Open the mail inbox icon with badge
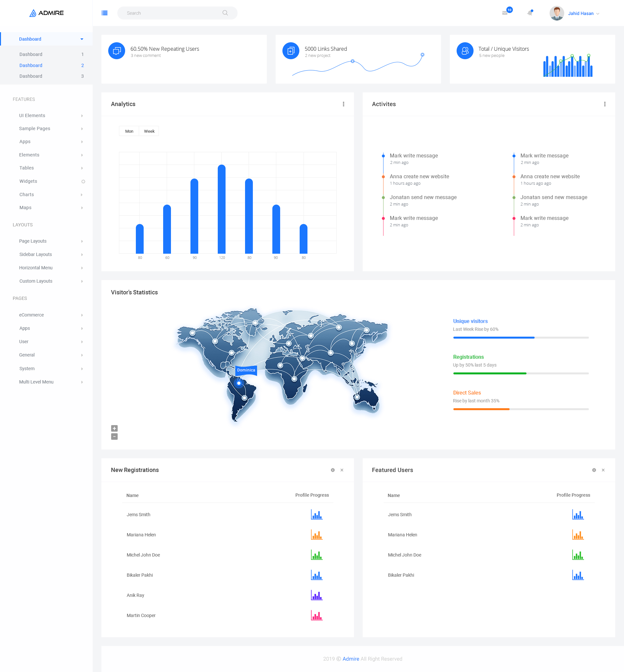624x672 pixels. [505, 13]
